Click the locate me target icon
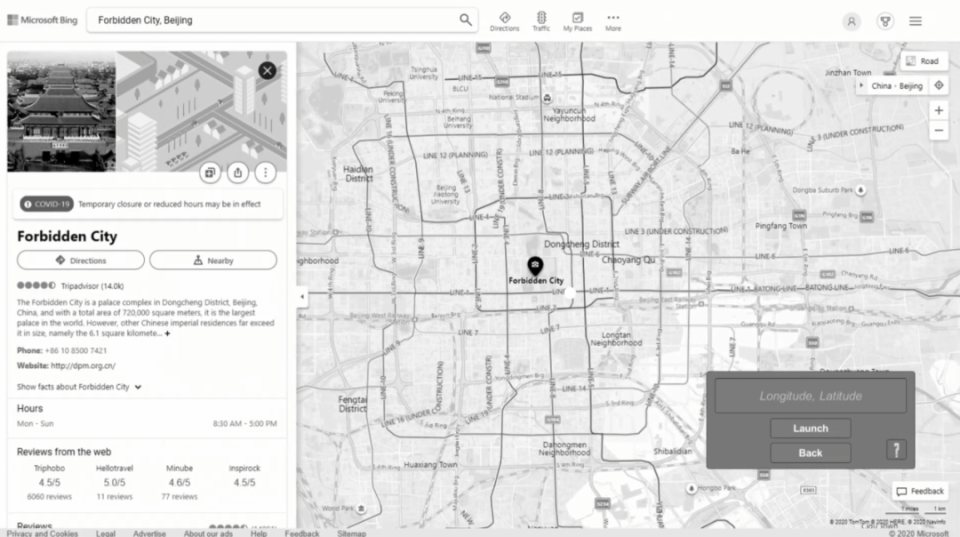 (939, 86)
